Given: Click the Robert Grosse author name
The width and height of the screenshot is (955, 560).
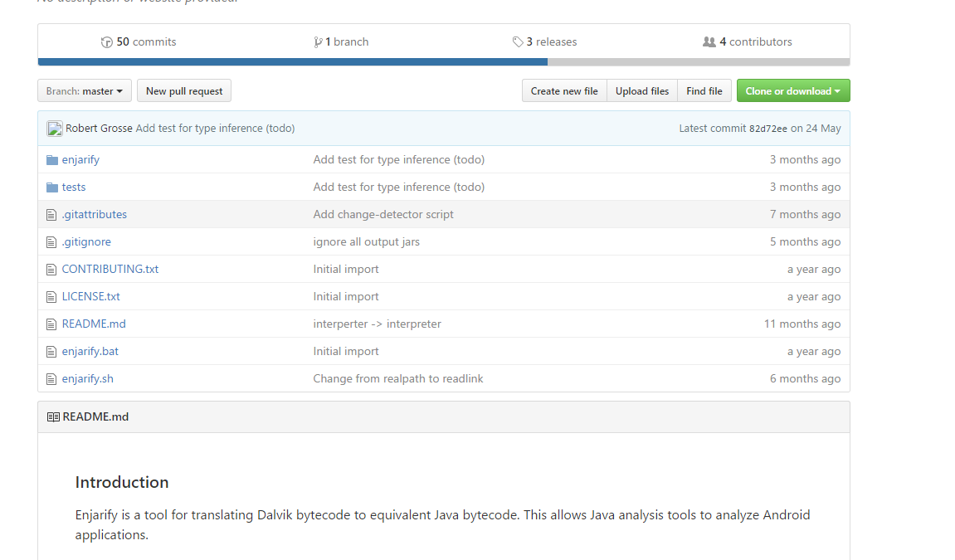Looking at the screenshot, I should click(99, 129).
